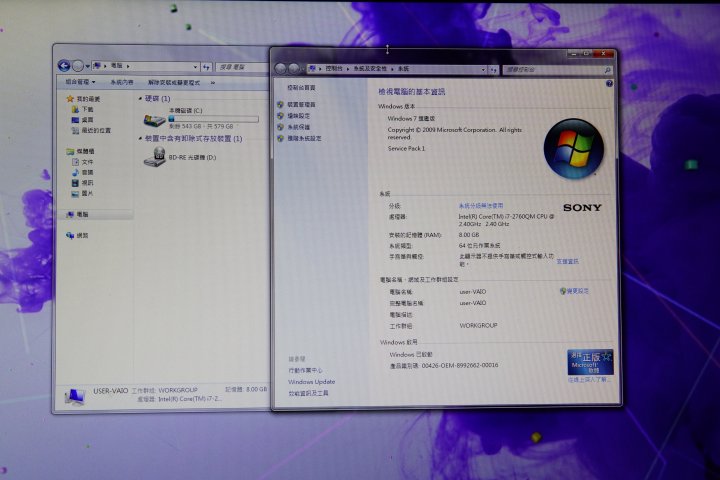Close the System window
This screenshot has height=480, width=720.
(603, 54)
